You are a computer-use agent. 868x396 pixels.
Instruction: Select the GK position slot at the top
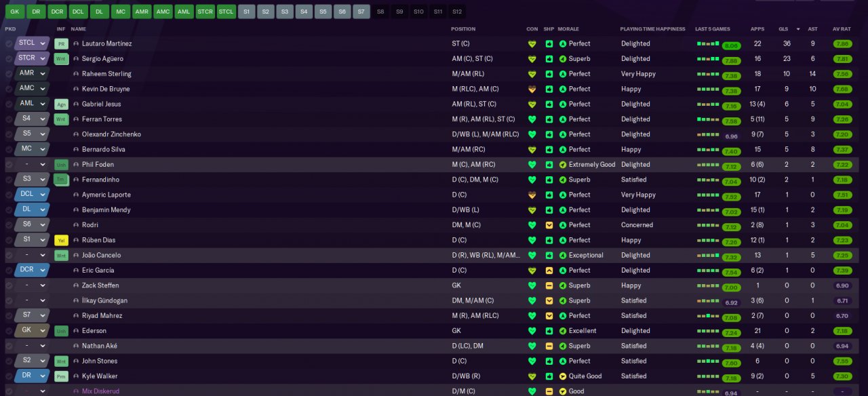tap(15, 12)
